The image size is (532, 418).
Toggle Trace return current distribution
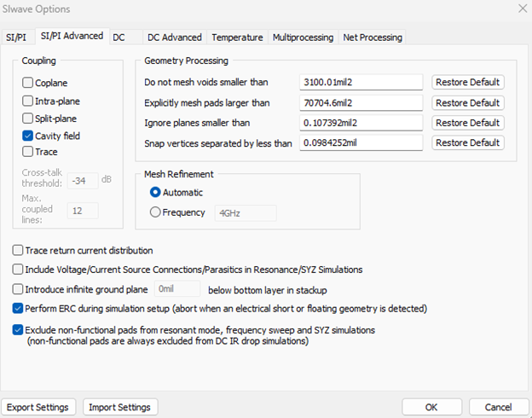(19, 251)
